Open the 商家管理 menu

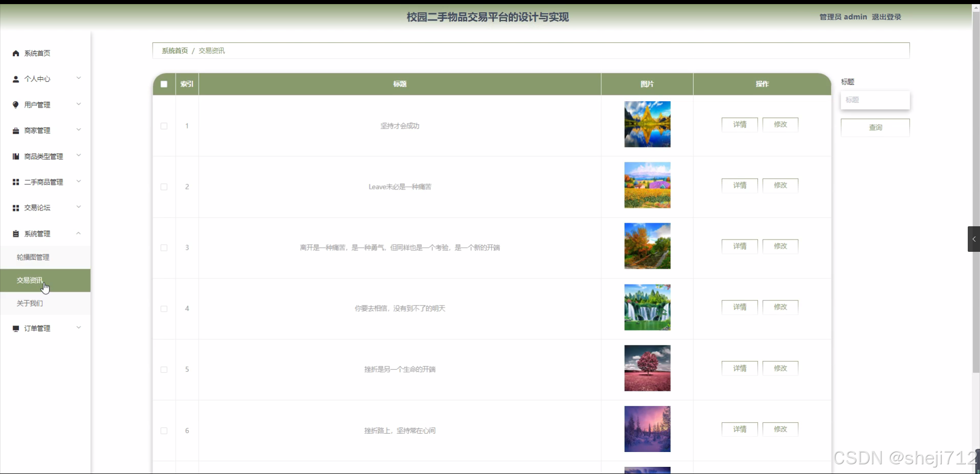point(45,131)
